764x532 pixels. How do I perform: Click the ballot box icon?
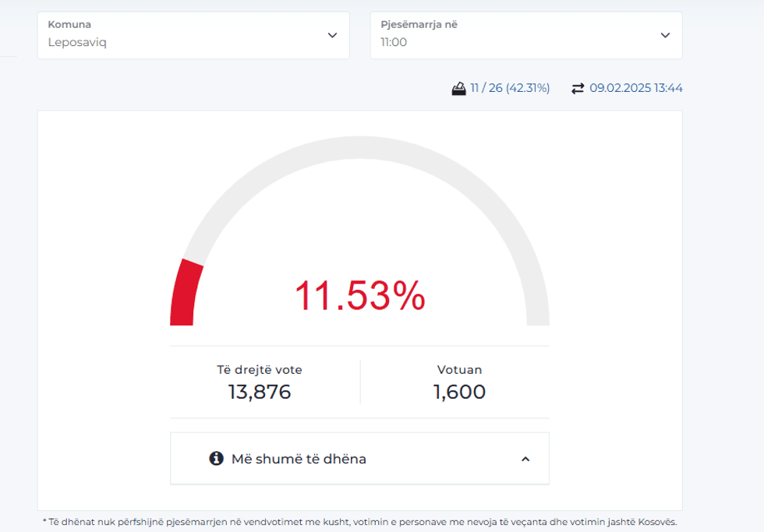pos(458,88)
